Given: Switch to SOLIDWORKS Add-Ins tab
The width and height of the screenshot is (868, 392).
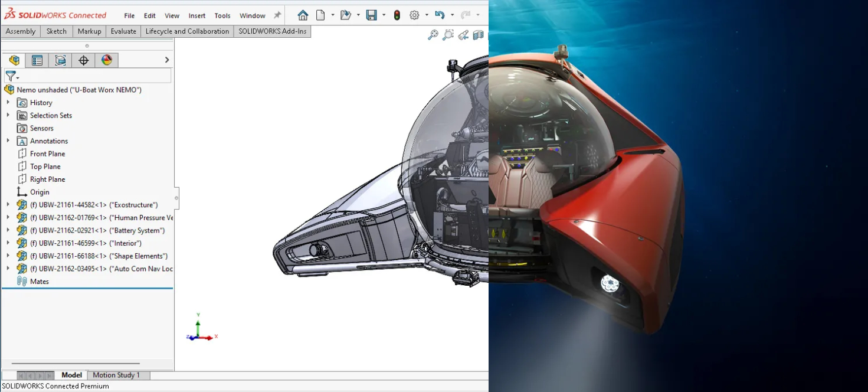Looking at the screenshot, I should click(273, 31).
